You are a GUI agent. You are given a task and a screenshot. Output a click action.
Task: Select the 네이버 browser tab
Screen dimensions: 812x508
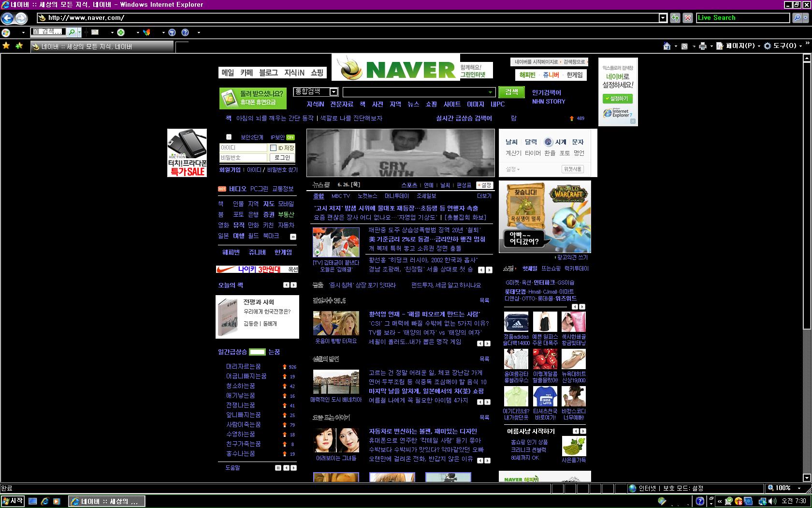pyautogui.click(x=101, y=46)
